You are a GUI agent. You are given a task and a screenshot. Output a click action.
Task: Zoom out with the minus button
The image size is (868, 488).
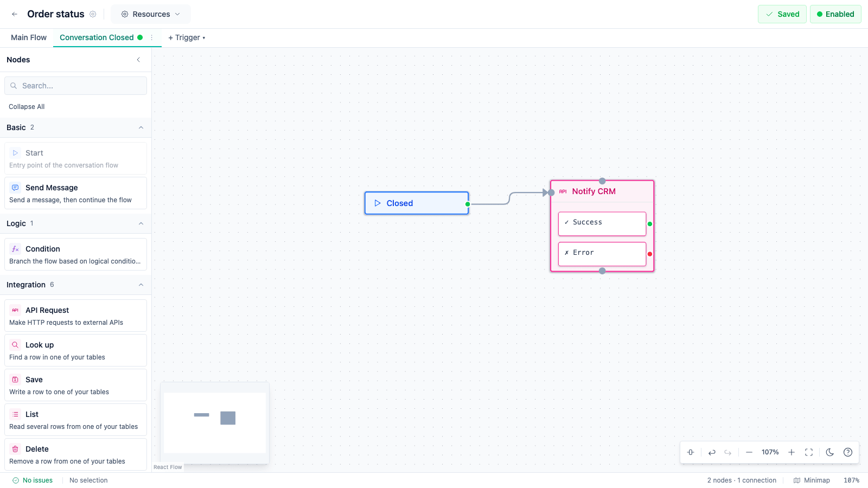coord(749,452)
